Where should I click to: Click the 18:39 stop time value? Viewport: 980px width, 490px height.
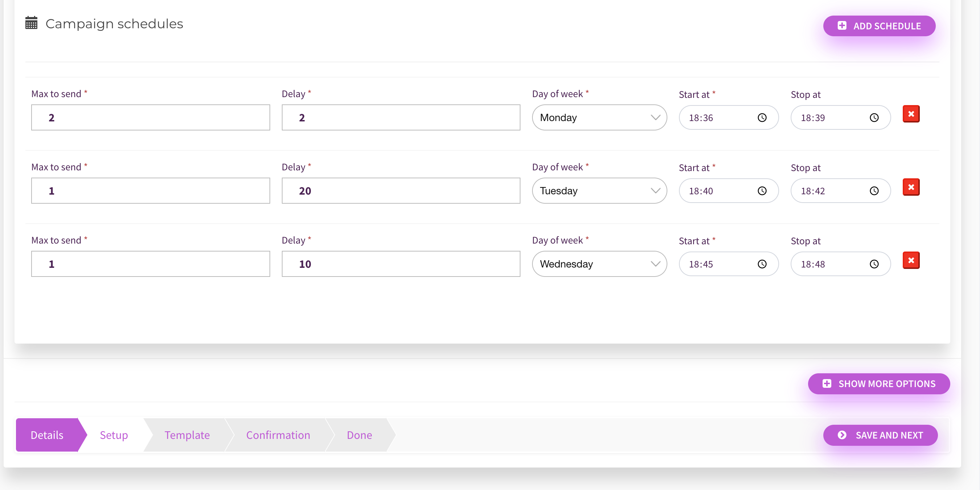[812, 118]
